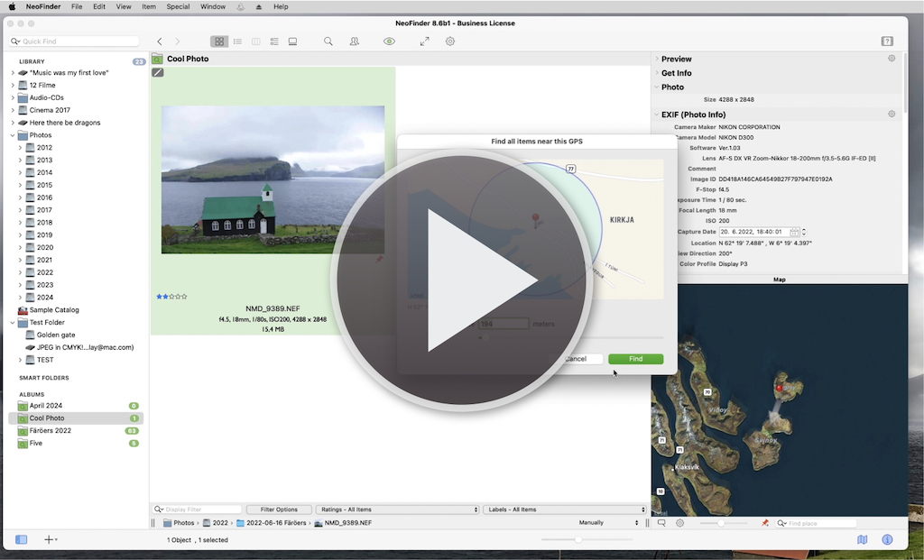Click the Display Filter field
The height and width of the screenshot is (560, 924).
point(198,510)
